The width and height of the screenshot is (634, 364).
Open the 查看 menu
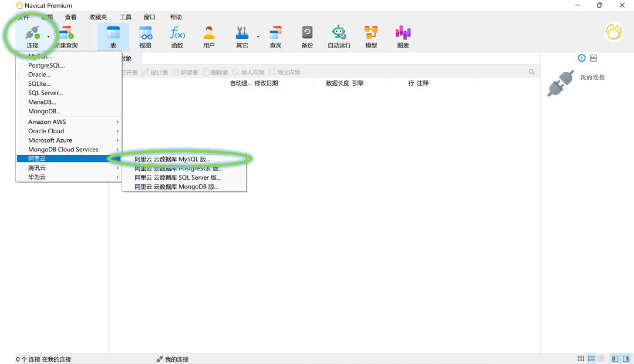coord(70,17)
